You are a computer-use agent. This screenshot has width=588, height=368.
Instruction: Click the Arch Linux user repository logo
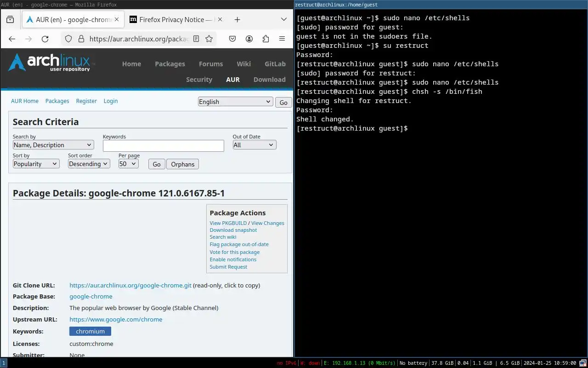[x=51, y=63]
